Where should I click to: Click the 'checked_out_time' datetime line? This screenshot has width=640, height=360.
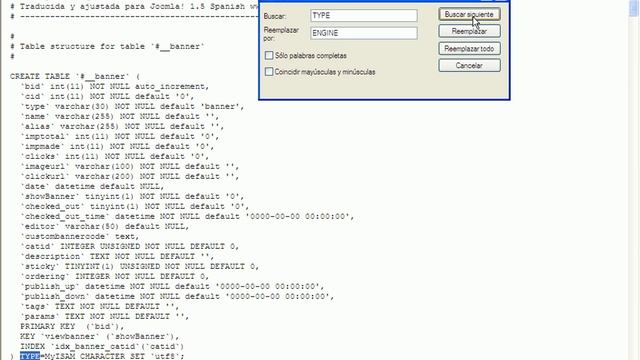187,216
